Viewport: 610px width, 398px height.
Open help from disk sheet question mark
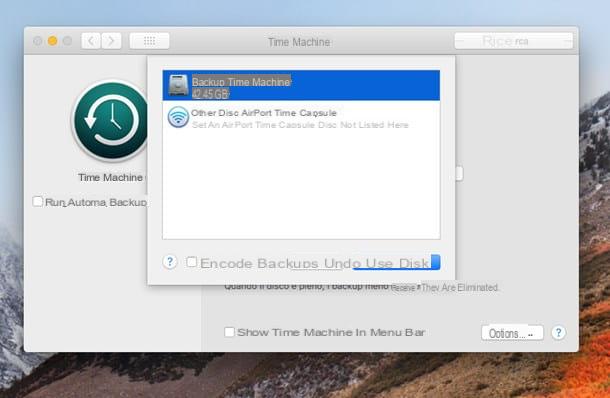(170, 262)
